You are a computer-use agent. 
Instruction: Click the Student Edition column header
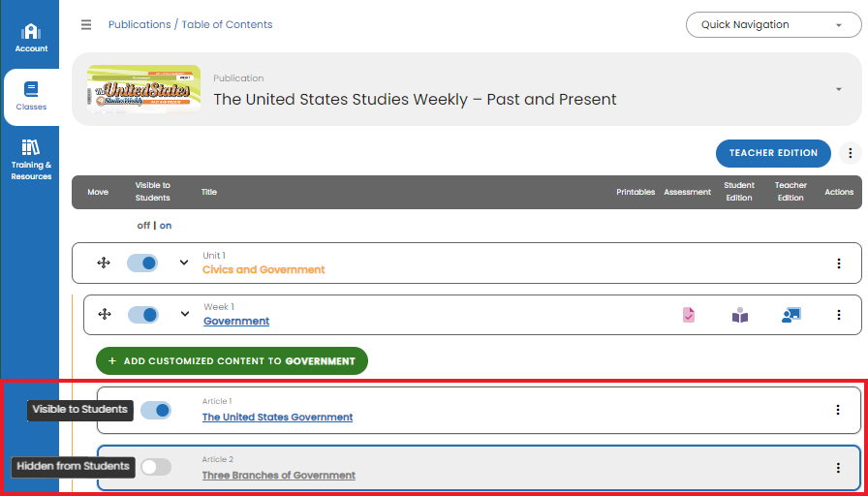(x=739, y=192)
